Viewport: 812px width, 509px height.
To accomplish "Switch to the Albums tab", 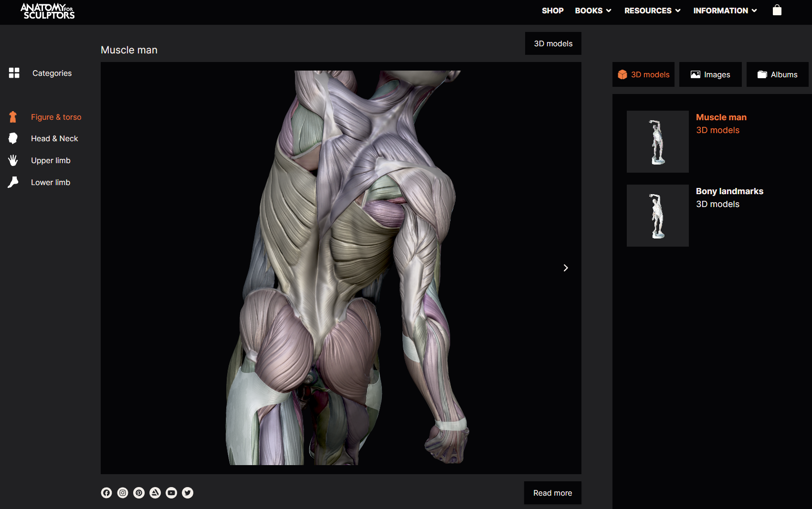I will click(x=777, y=74).
